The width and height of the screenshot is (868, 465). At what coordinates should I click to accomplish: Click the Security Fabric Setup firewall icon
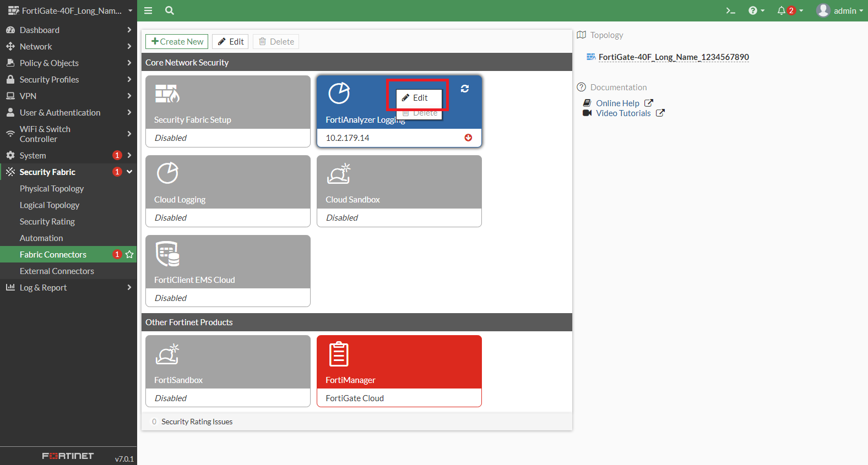pyautogui.click(x=167, y=94)
